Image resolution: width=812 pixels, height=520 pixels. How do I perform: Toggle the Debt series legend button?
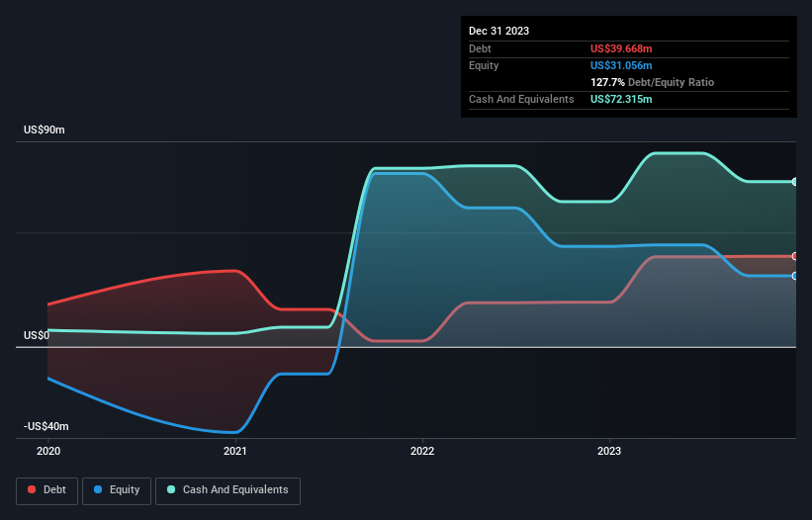(46, 490)
